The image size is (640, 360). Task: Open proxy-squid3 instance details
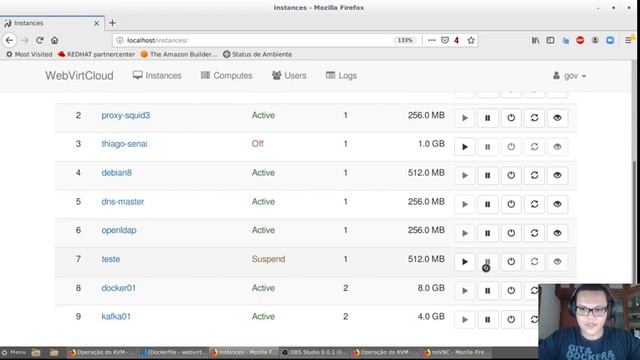pos(126,115)
